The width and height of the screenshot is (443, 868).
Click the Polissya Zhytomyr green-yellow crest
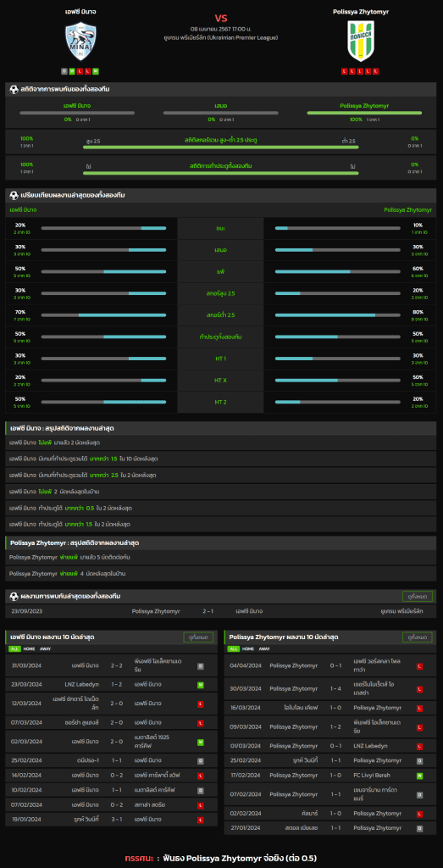tap(360, 41)
